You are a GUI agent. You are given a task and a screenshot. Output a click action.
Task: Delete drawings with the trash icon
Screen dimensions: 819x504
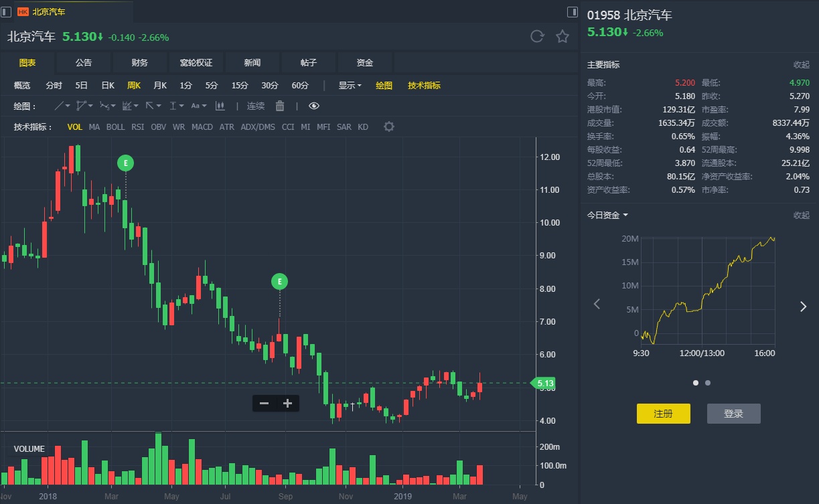click(x=280, y=106)
